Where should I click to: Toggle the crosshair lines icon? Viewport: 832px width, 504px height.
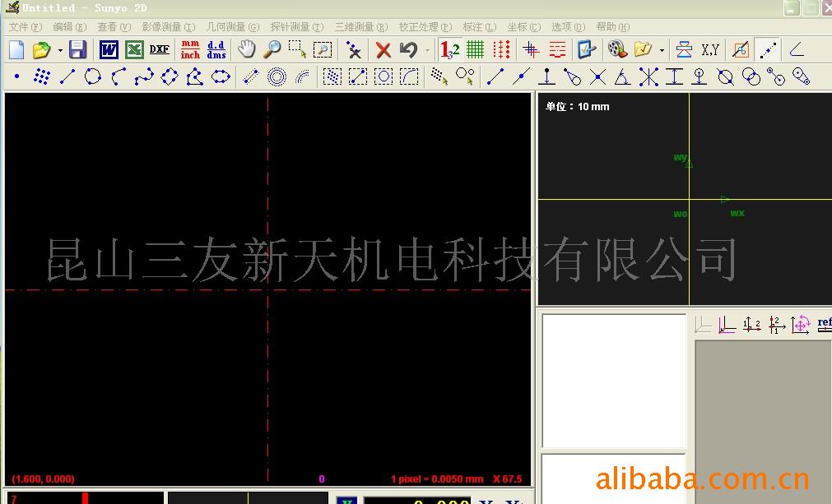coord(531,50)
